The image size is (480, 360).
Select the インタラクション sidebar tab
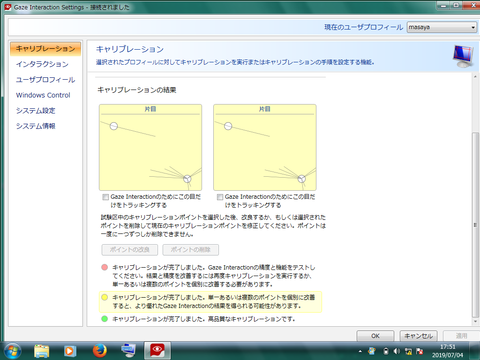pyautogui.click(x=42, y=64)
